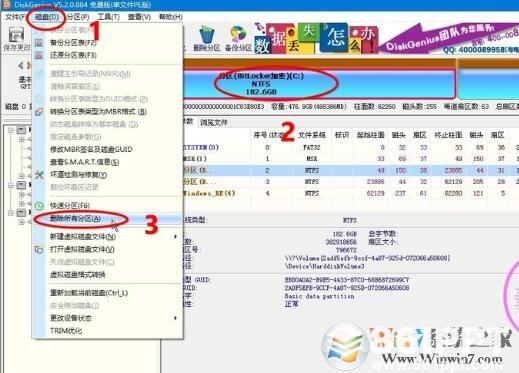Open the 分区(P) menu in the menu bar
519x373 pixels.
tap(77, 17)
